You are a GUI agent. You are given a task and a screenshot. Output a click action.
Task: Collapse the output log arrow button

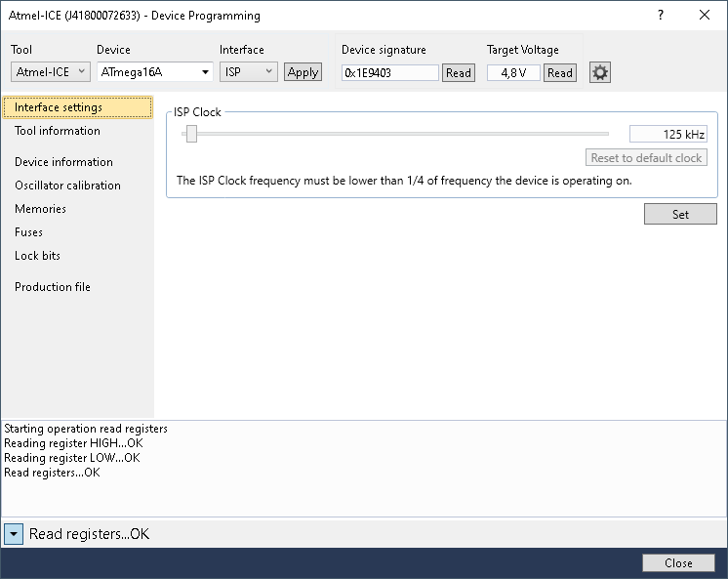click(14, 534)
